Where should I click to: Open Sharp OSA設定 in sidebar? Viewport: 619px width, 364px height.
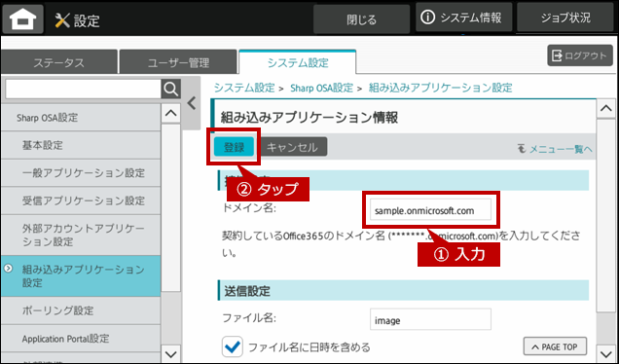pyautogui.click(x=81, y=118)
